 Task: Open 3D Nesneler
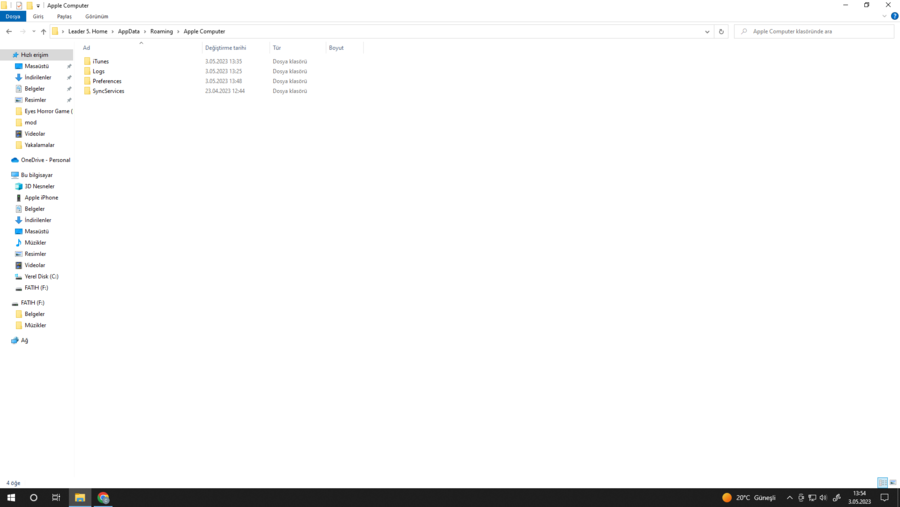[x=39, y=186]
